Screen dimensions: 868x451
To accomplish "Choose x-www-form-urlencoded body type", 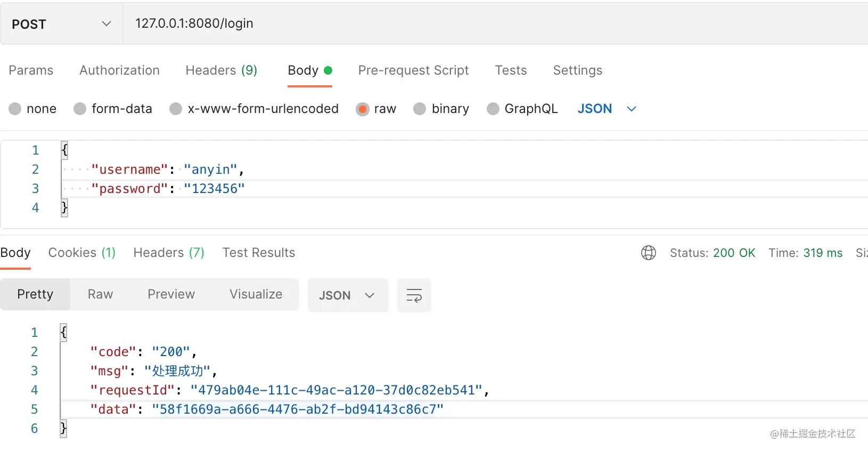I will pos(176,109).
